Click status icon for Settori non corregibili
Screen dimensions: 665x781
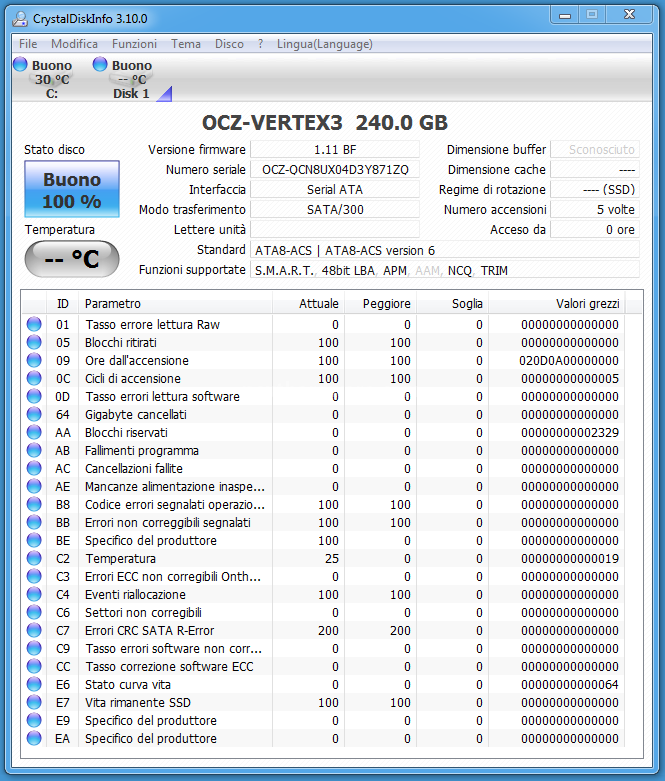point(34,612)
